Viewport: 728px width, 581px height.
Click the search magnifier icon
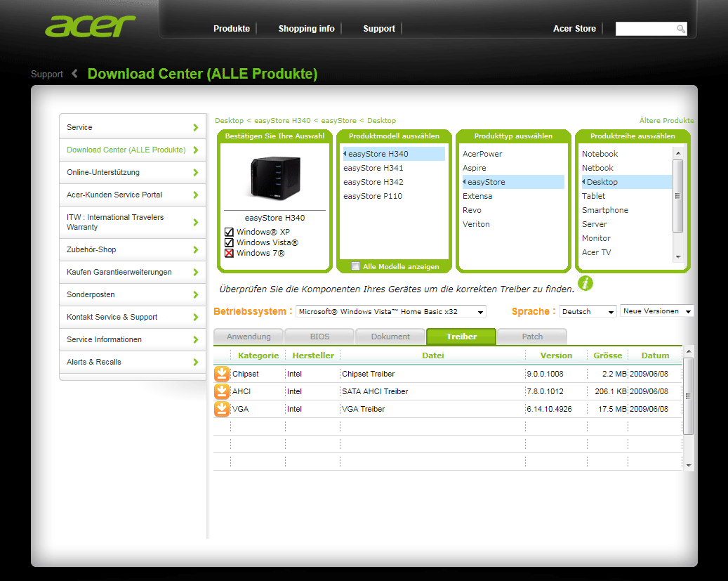pyautogui.click(x=681, y=29)
